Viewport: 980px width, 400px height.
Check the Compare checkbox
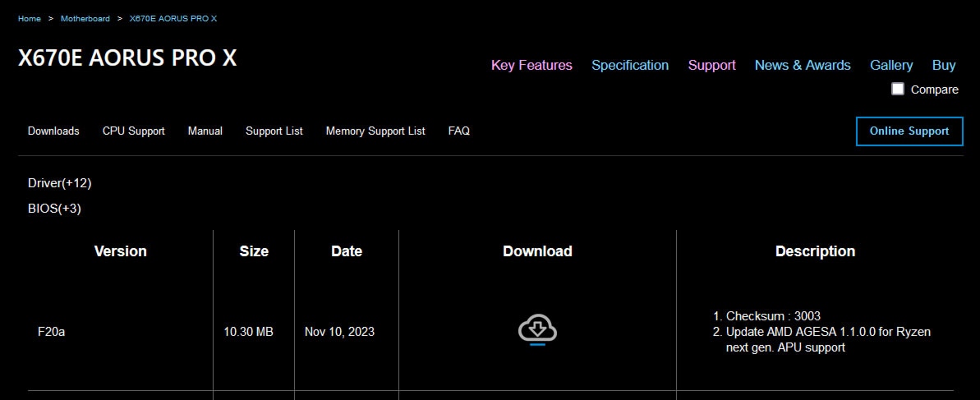(898, 89)
